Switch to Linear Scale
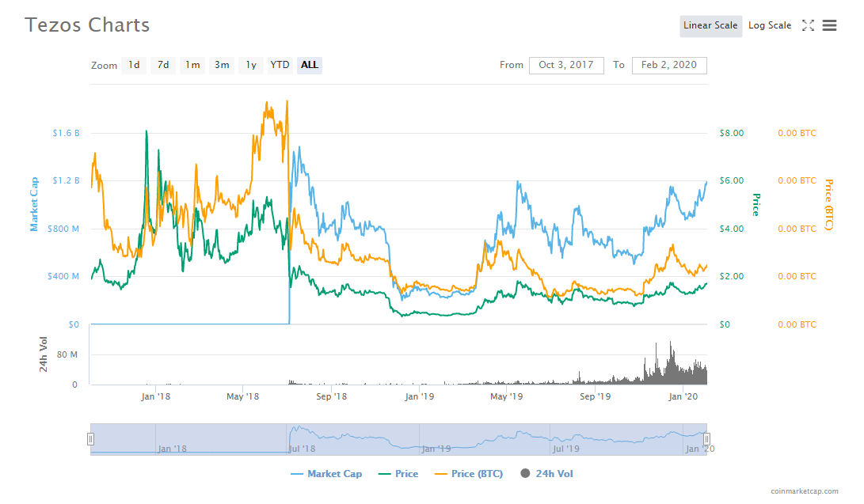The image size is (864, 504). tap(710, 26)
